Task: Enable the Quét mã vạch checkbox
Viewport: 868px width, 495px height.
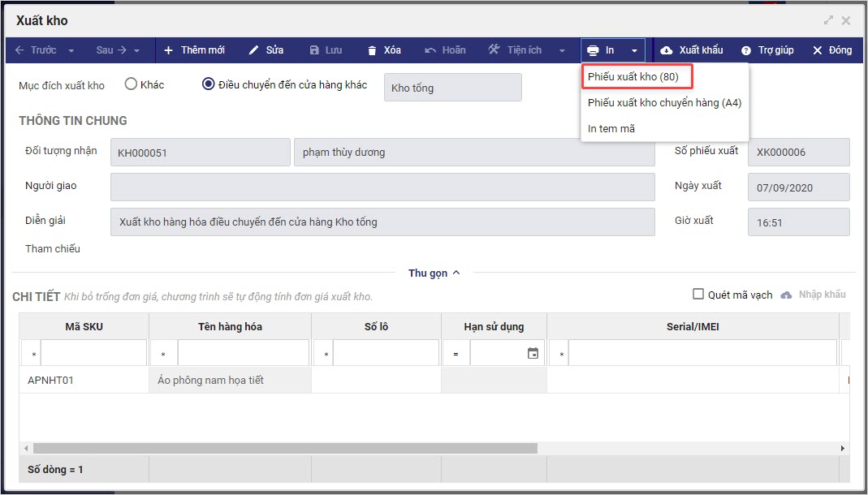Action: pos(698,294)
